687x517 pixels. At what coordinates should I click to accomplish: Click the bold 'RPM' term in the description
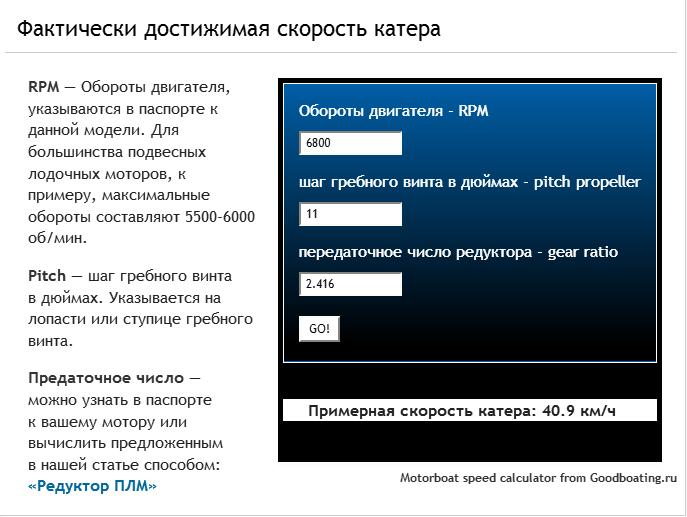tap(43, 87)
